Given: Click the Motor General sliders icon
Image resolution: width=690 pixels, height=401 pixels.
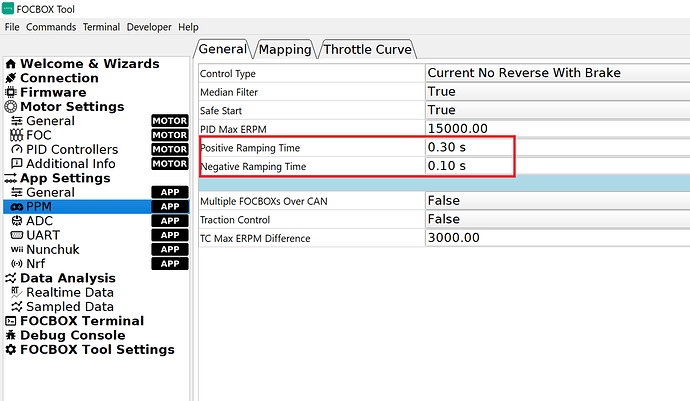Looking at the screenshot, I should point(17,121).
